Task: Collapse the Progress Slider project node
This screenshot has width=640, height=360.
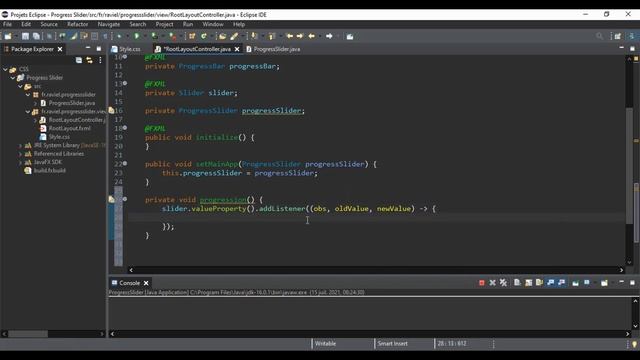Action: click(13, 78)
